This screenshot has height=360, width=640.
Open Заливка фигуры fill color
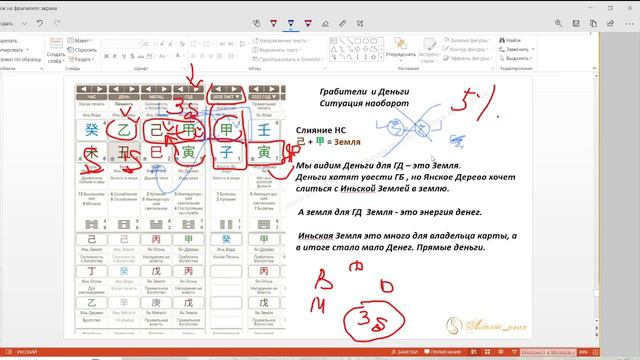[466, 40]
